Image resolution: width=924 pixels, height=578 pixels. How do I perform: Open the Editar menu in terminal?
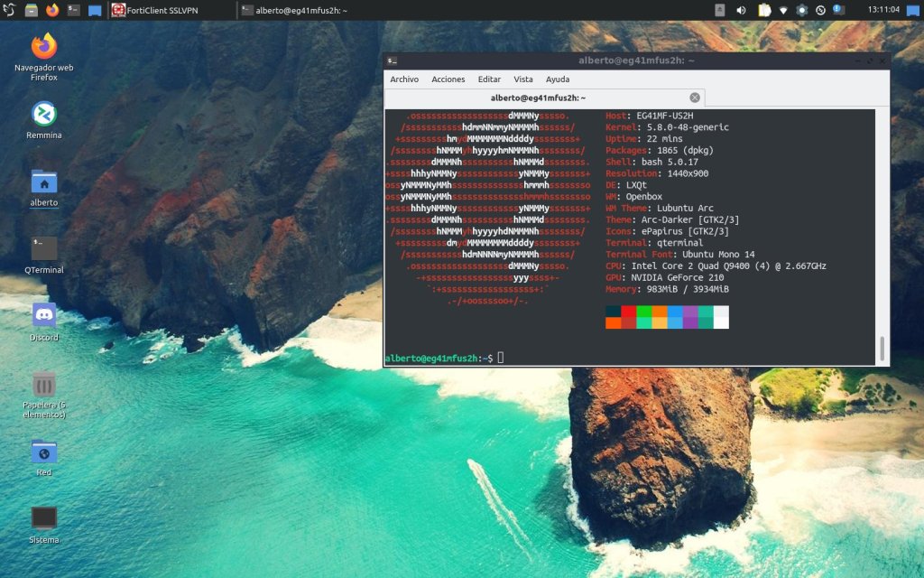point(489,79)
